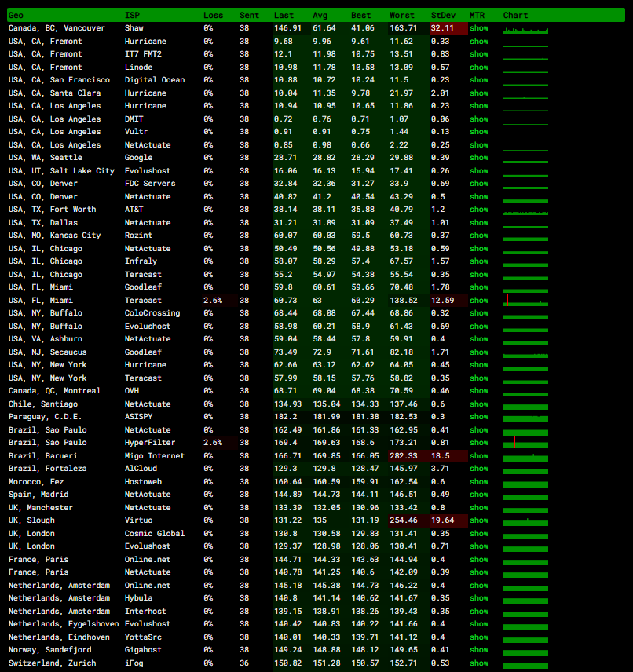
Task: Open the MTR show link for Shaw Vancouver
Action: [x=478, y=28]
